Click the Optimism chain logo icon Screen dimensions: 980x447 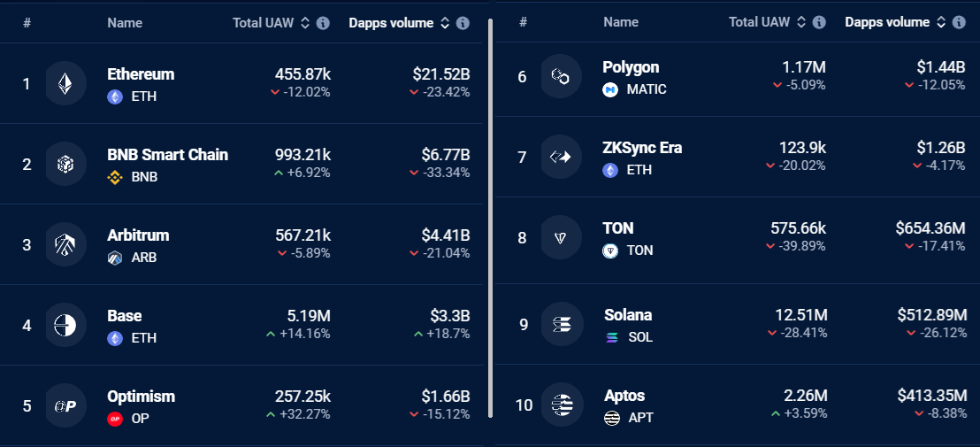tap(65, 406)
